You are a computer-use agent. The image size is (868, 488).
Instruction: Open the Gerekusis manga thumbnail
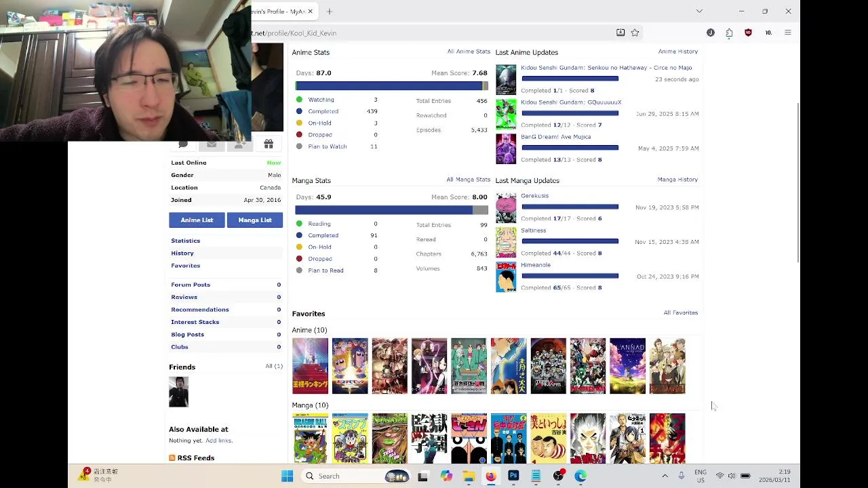point(506,207)
